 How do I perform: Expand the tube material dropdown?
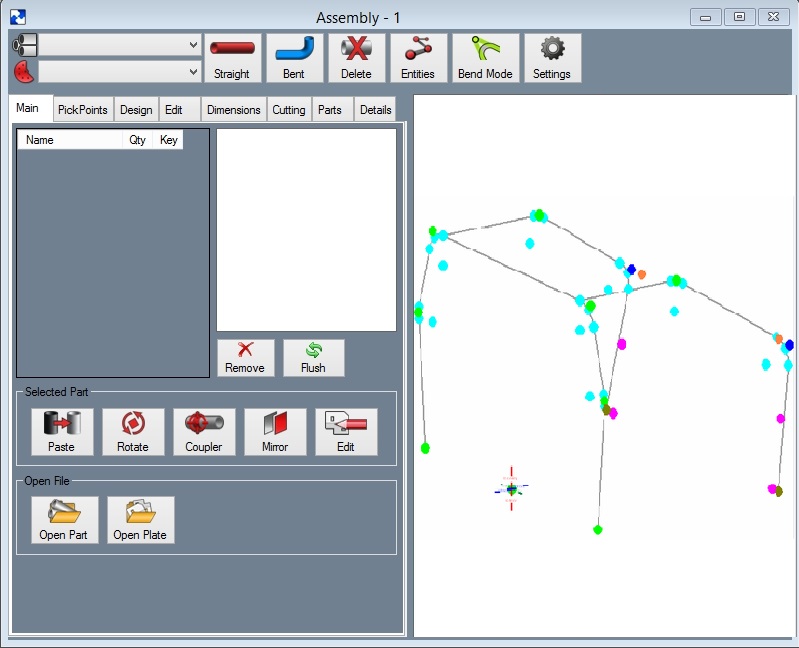[120, 45]
